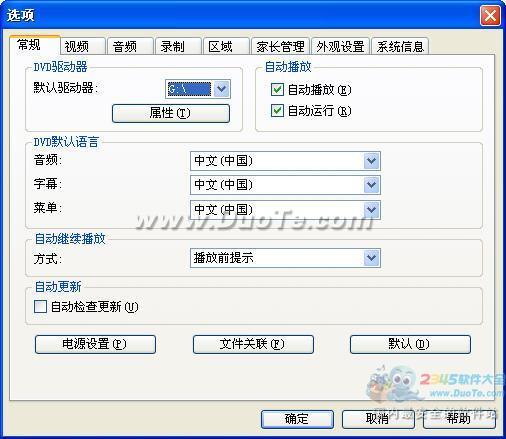This screenshot has height=439, width=506.
Task: Close the 选项 dialog window
Action: 490,16
